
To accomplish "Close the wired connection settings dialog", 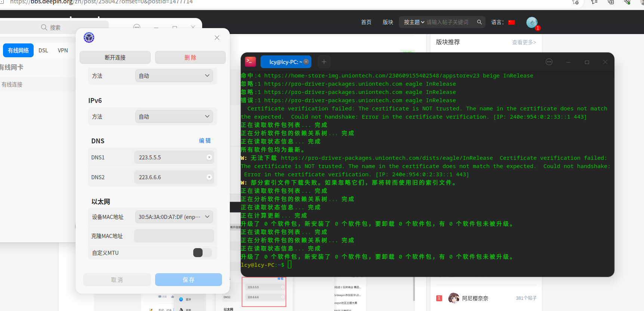I will [x=217, y=37].
